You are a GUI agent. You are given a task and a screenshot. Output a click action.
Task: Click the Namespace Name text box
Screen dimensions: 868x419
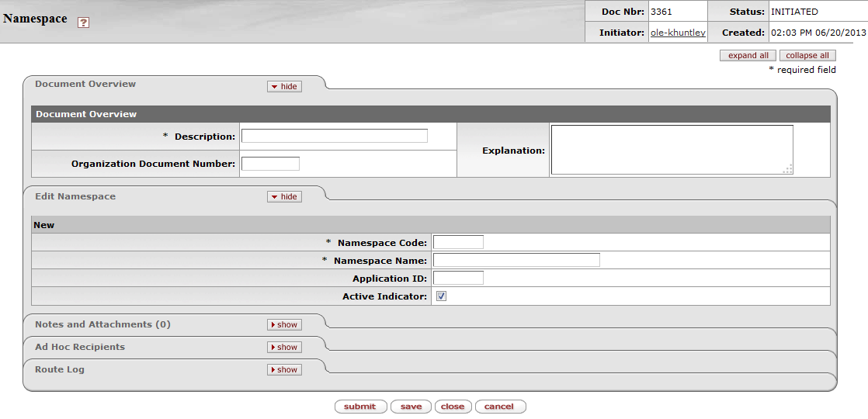516,260
